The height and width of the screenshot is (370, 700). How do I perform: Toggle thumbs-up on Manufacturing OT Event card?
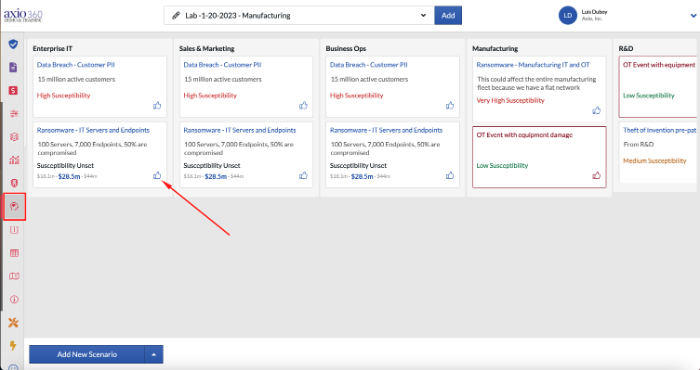(x=596, y=175)
